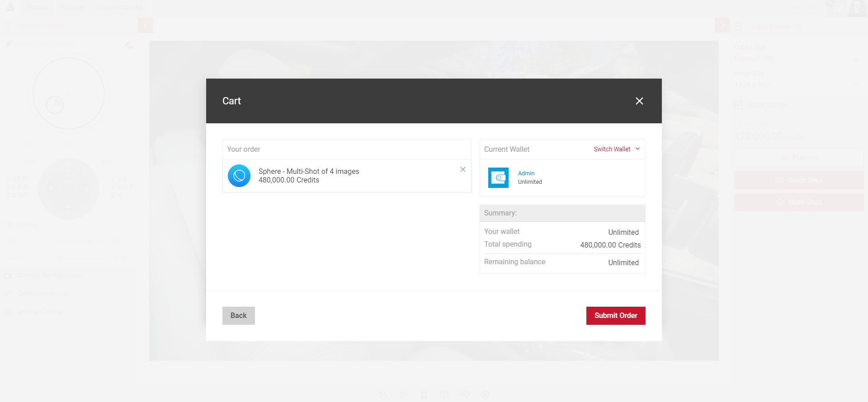868x402 pixels.
Task: Click the Summary heading
Action: (x=500, y=213)
